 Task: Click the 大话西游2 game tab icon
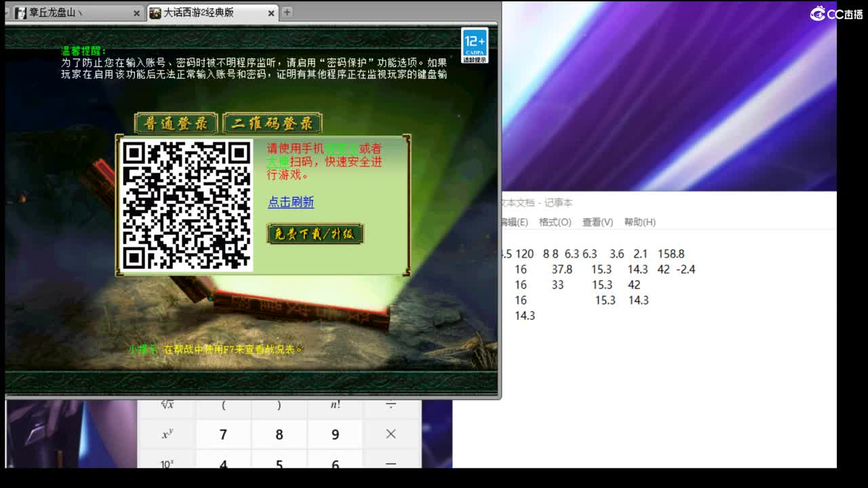[x=155, y=13]
